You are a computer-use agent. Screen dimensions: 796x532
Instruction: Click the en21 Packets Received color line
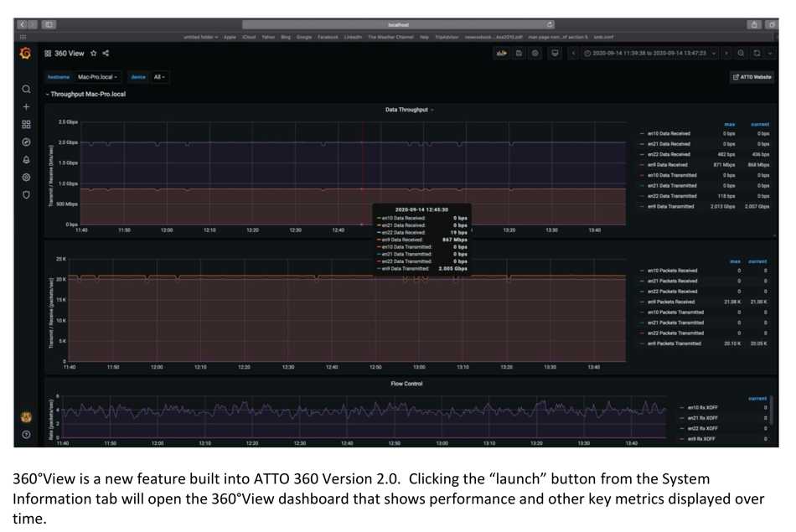tap(642, 281)
